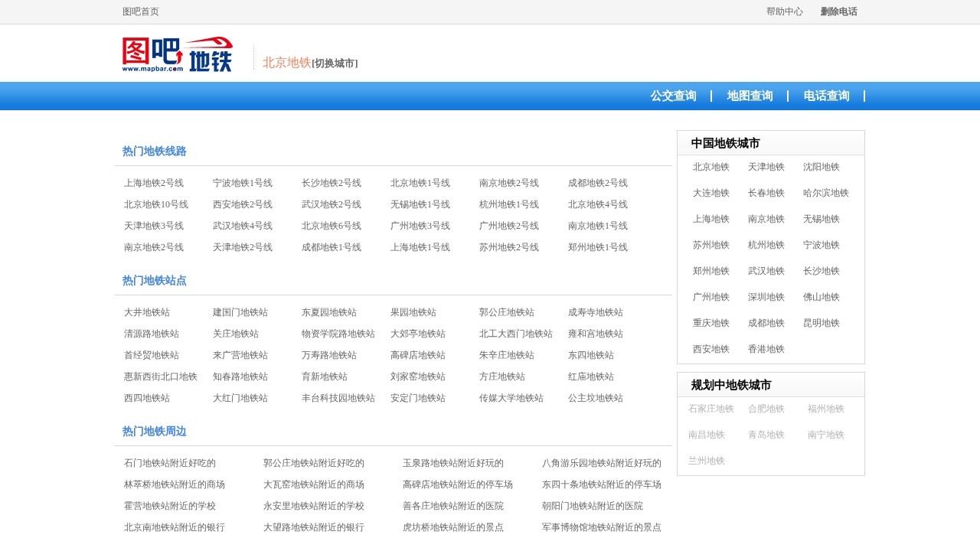
Task: Select 大井地铁站 station link
Action: [x=147, y=312]
